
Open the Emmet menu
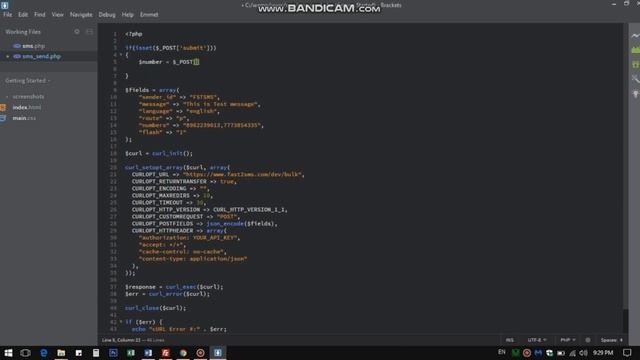tap(149, 15)
